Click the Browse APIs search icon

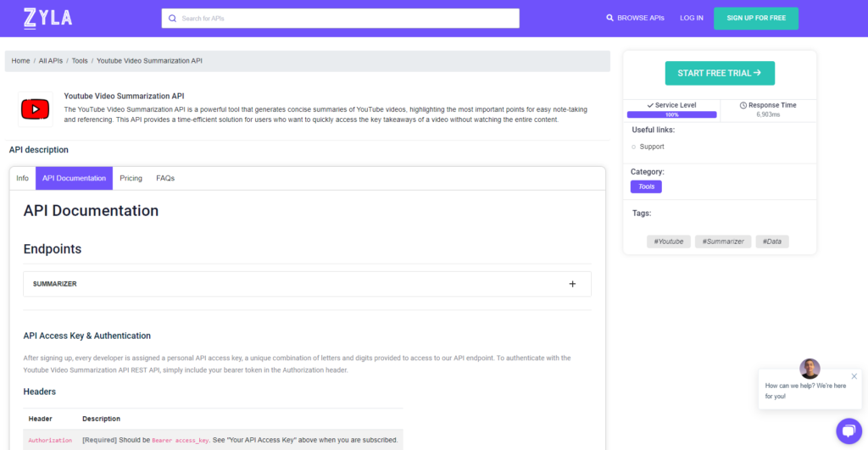click(609, 18)
